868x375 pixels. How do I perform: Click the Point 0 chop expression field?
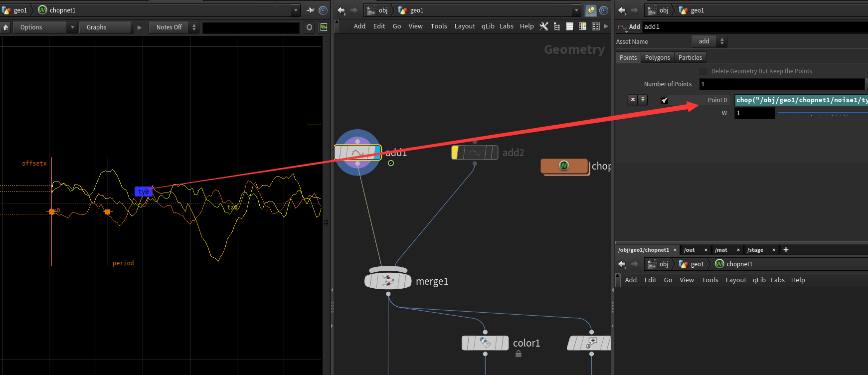801,100
